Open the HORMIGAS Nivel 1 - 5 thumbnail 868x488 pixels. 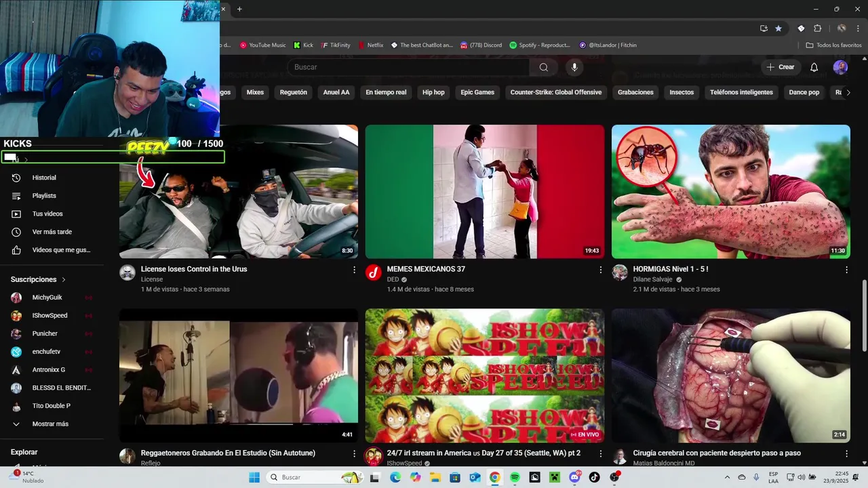point(731,192)
